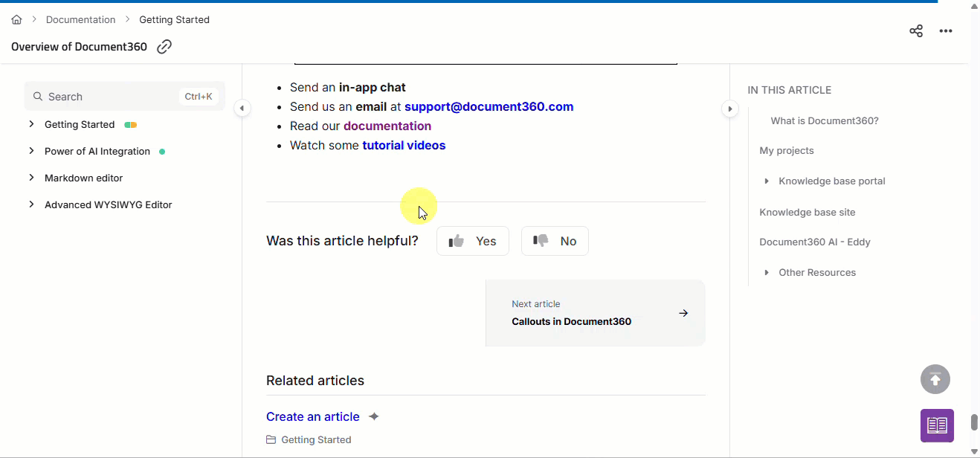This screenshot has width=980, height=458.
Task: Click Other Resources contents entry
Action: point(817,272)
